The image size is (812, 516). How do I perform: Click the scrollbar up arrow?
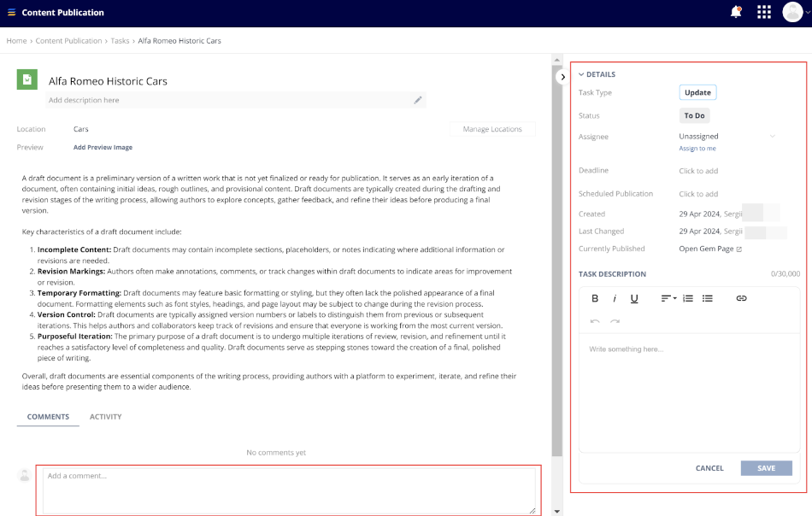(557, 60)
